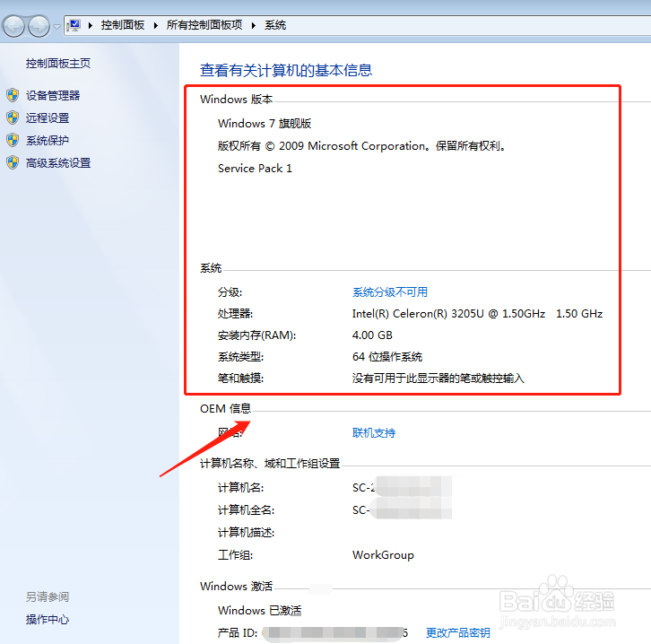Click the 版权所有 2009 Microsoft Corporation line
Viewport: 651px width, 644px height.
pos(361,145)
